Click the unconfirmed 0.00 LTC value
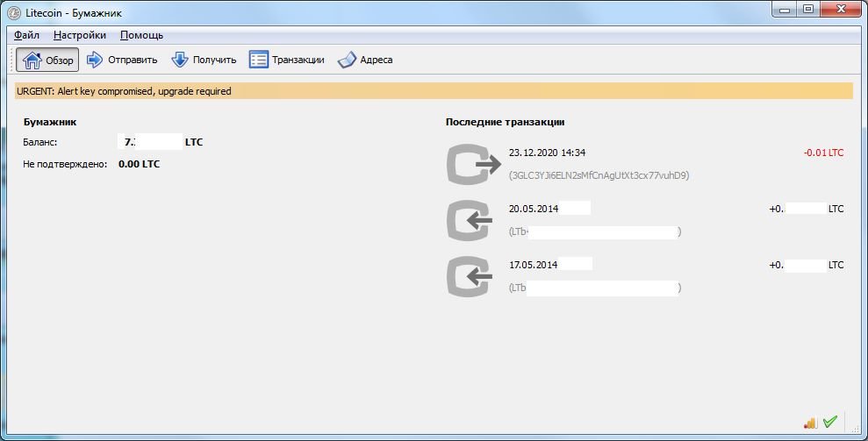This screenshot has width=868, height=441. (x=139, y=164)
